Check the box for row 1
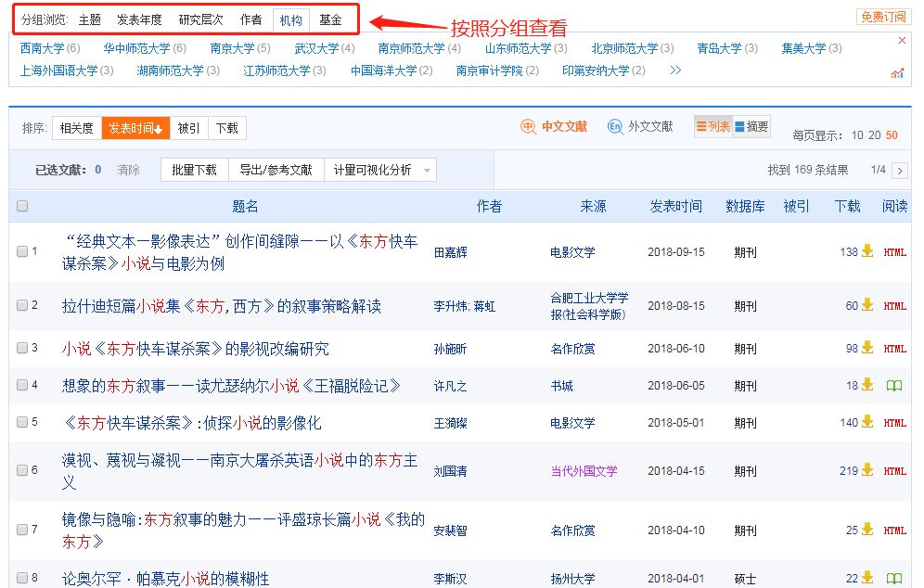The image size is (924, 588). pos(22,251)
